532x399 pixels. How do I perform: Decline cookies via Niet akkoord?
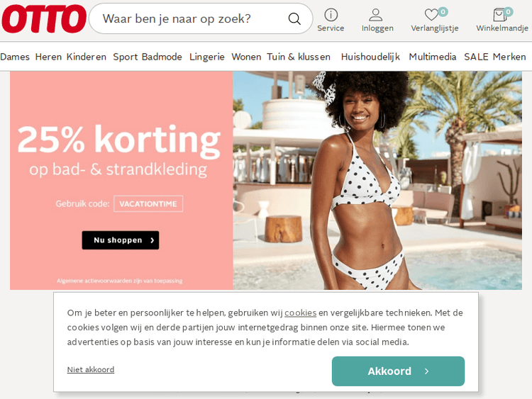tap(91, 369)
